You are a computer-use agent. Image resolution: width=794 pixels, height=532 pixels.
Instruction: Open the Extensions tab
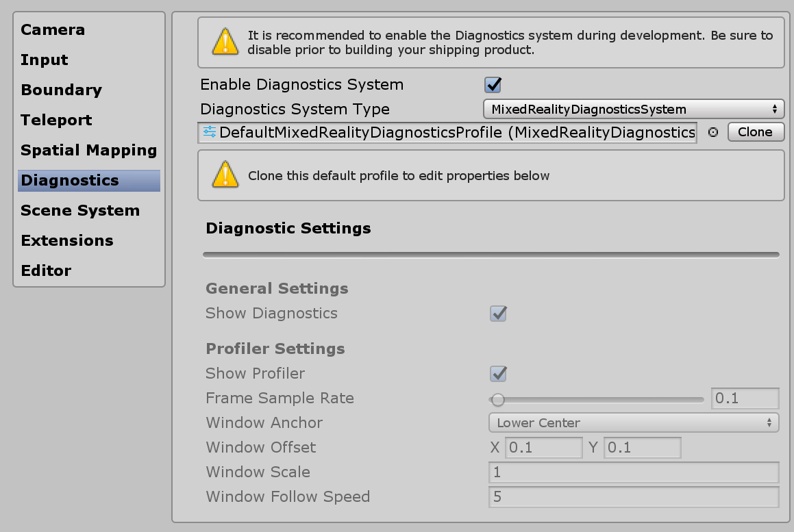67,241
